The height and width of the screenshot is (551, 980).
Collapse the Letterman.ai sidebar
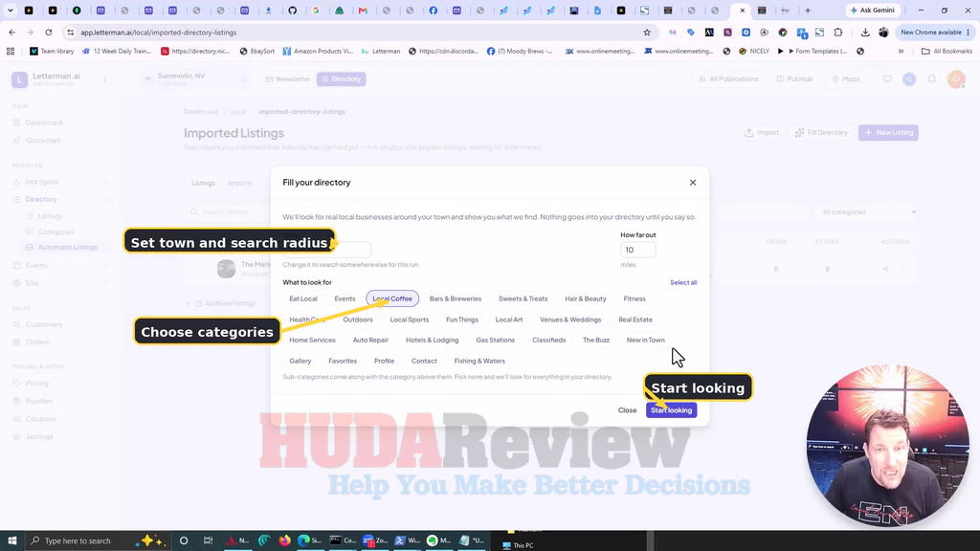point(104,79)
